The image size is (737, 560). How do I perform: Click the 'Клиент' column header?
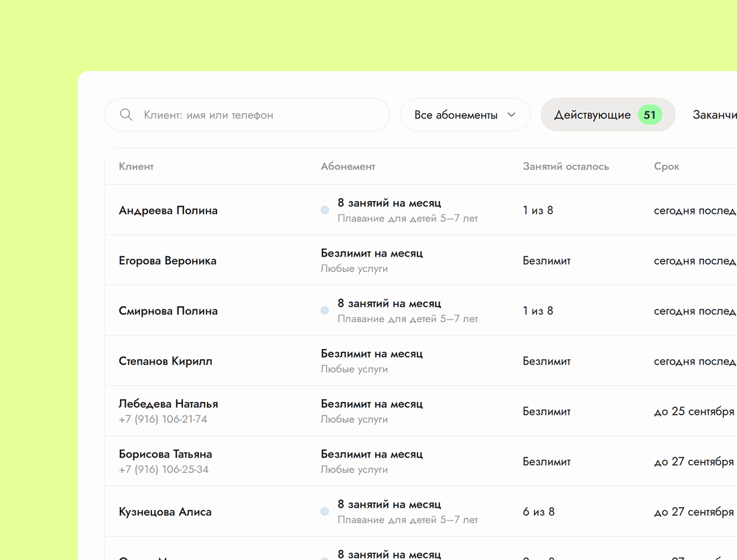(136, 166)
